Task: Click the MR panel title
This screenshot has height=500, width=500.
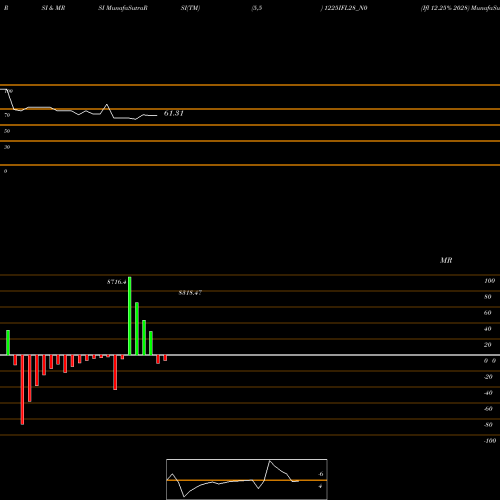Action: [x=446, y=260]
